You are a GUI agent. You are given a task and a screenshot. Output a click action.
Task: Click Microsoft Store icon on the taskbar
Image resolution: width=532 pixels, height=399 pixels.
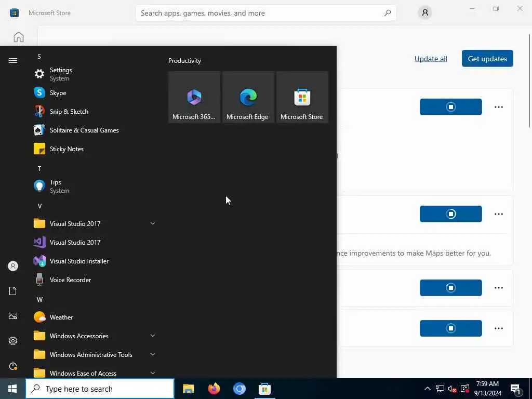(x=264, y=389)
